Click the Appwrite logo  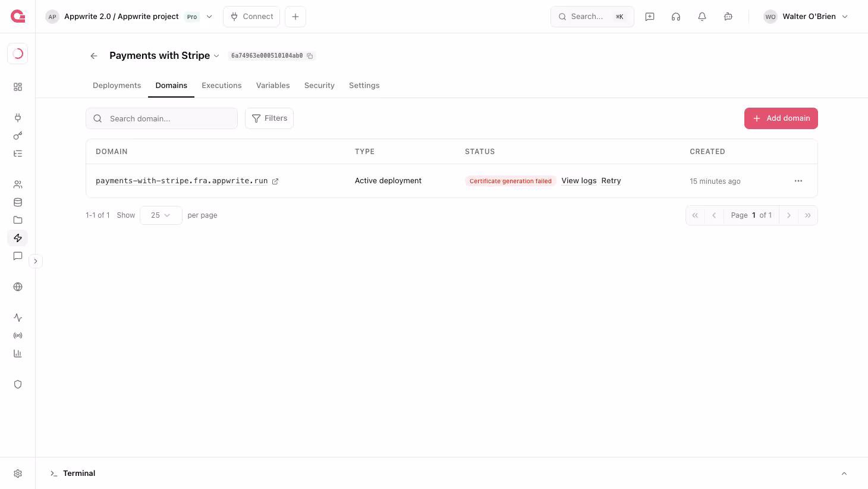tap(18, 17)
